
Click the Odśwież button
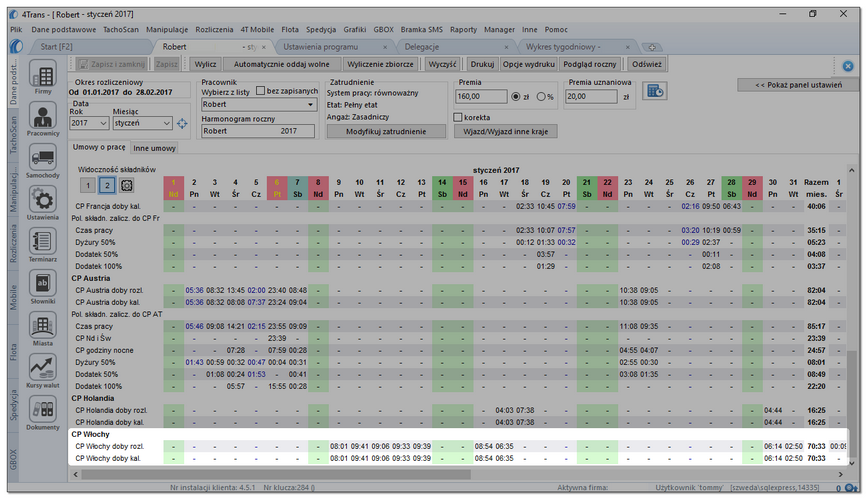pyautogui.click(x=647, y=64)
